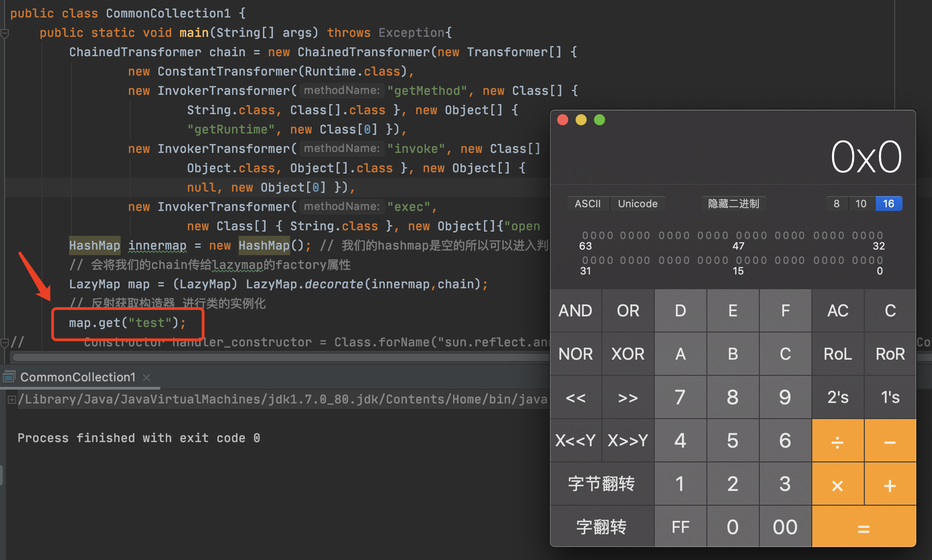This screenshot has width=932, height=560.
Task: Switch calculator to base 10
Action: pyautogui.click(x=861, y=204)
